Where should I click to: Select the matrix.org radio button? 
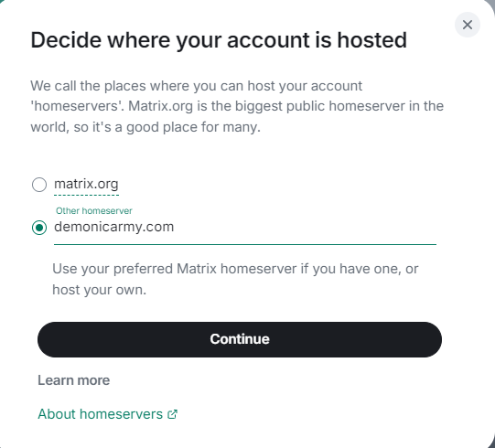tap(39, 185)
